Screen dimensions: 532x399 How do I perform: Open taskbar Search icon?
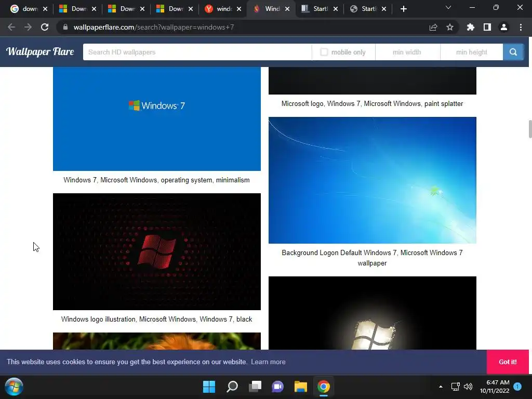tap(232, 387)
